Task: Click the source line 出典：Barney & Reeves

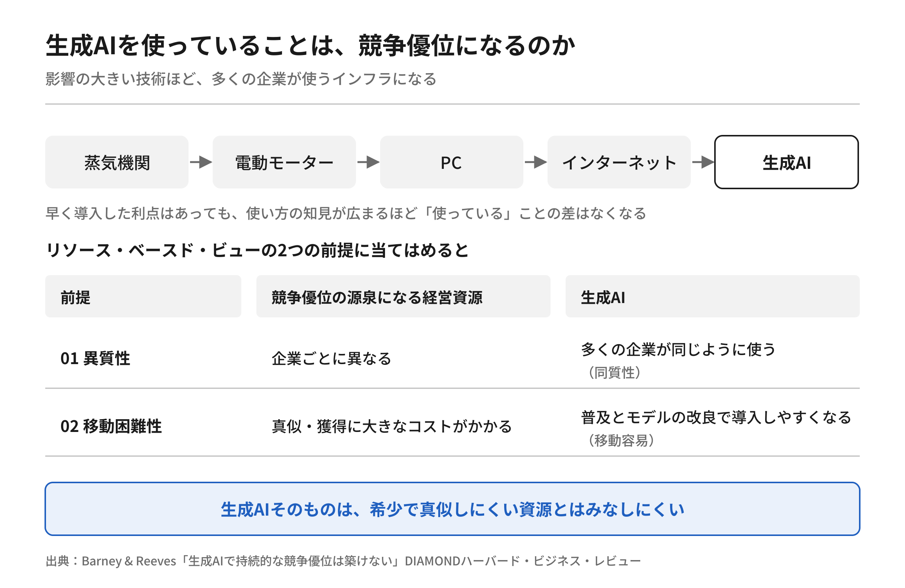Action: click(343, 561)
